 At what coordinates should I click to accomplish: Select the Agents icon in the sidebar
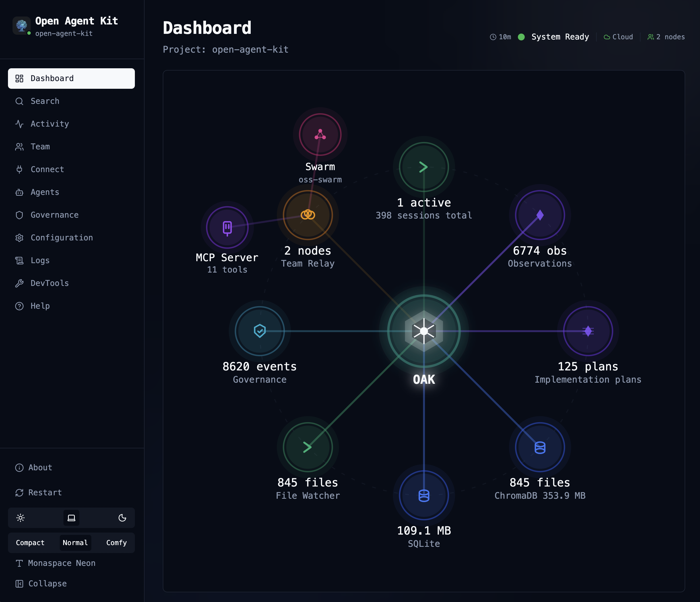click(19, 192)
